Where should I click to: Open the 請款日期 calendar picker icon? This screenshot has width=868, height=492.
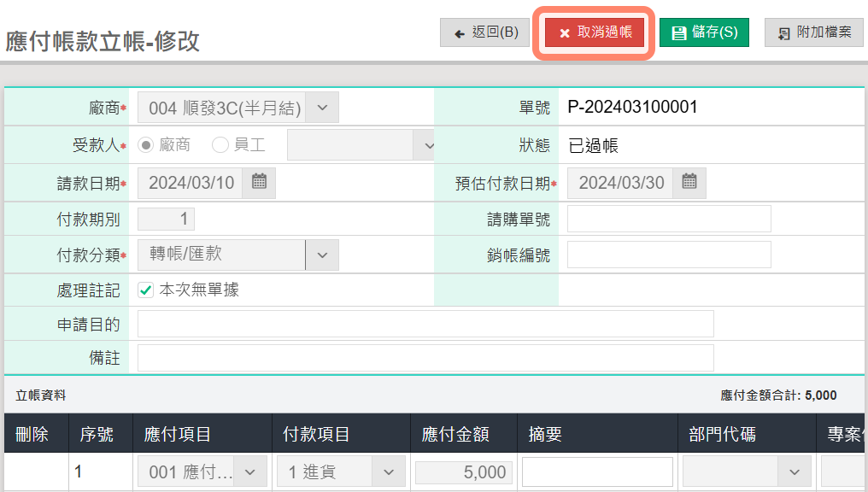pyautogui.click(x=259, y=182)
